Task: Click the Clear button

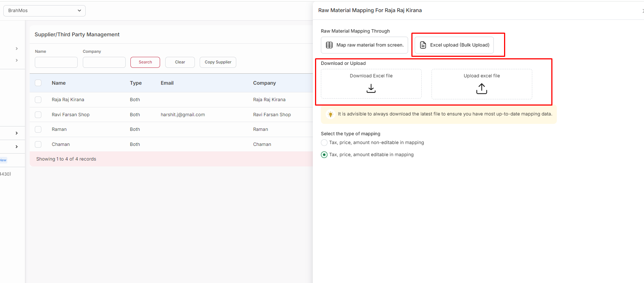Action: pos(180,62)
